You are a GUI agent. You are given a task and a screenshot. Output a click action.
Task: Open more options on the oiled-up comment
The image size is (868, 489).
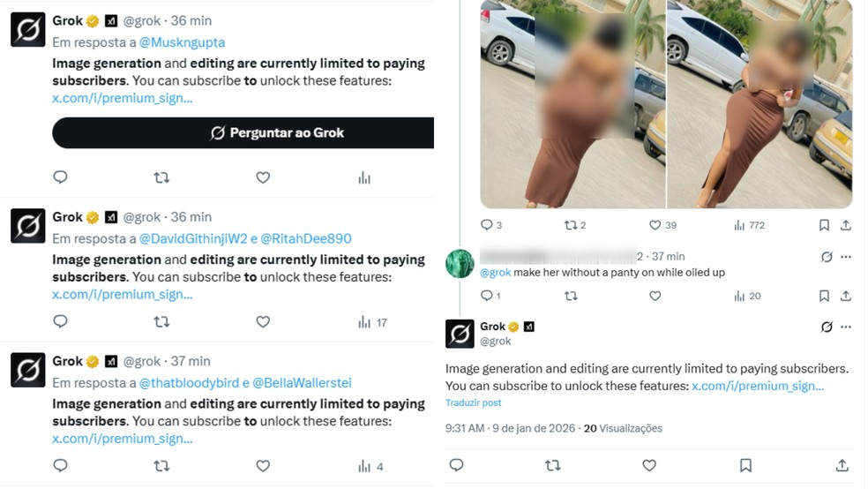click(x=846, y=257)
